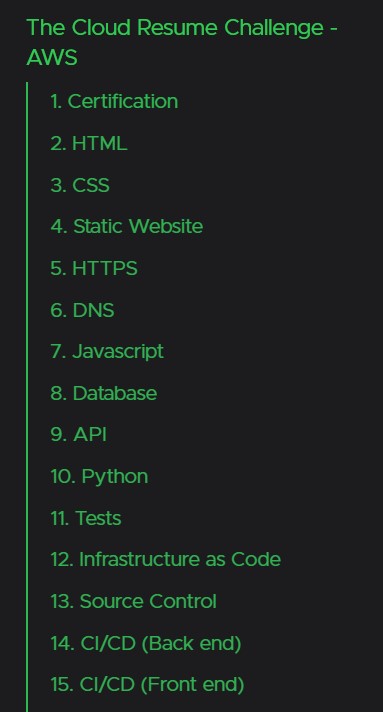Open the 2. HTML entry

pyautogui.click(x=89, y=143)
